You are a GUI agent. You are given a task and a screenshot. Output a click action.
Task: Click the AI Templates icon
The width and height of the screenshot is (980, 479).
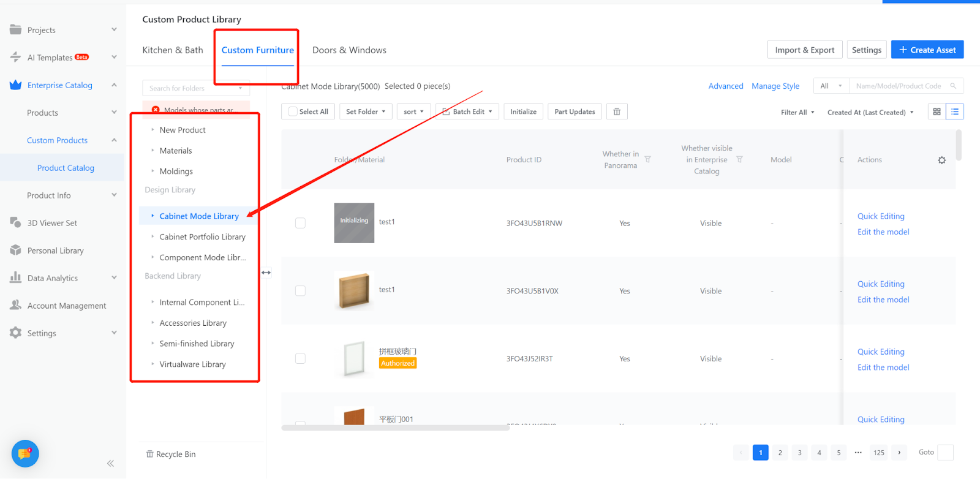tap(15, 57)
